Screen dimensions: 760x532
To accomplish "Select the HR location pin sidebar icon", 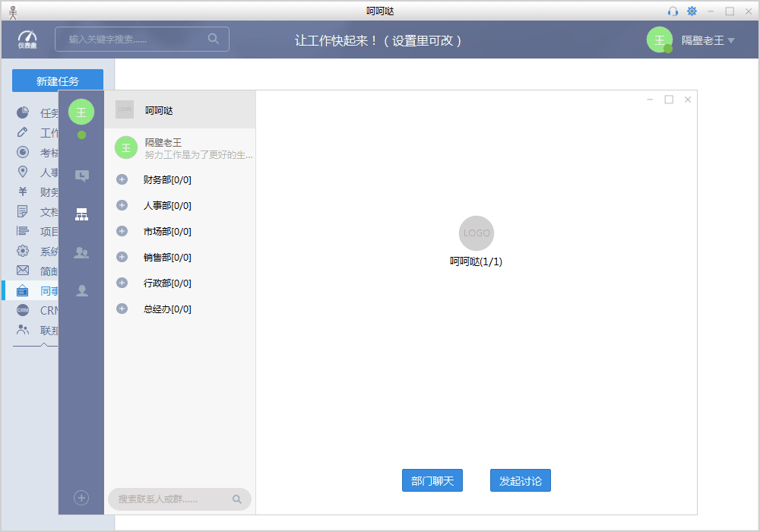I will coord(22,172).
